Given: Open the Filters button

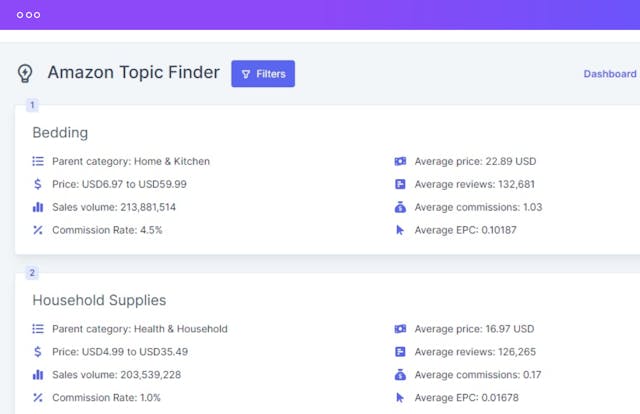Looking at the screenshot, I should [x=263, y=74].
